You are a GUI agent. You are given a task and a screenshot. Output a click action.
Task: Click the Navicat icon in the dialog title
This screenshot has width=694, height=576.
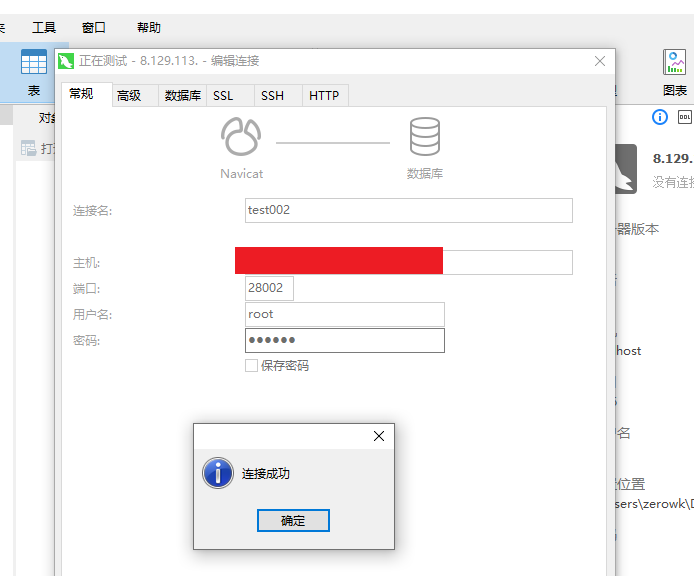tap(66, 61)
